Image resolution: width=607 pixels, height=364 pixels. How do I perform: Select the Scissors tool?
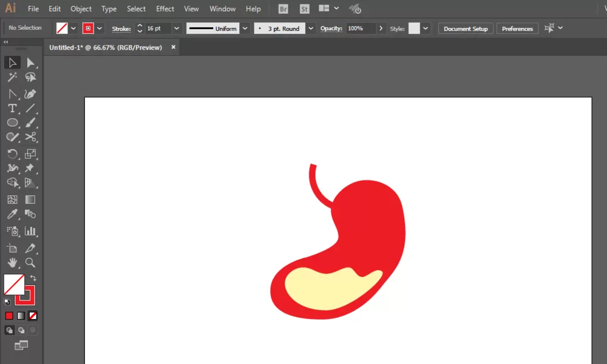(x=30, y=137)
